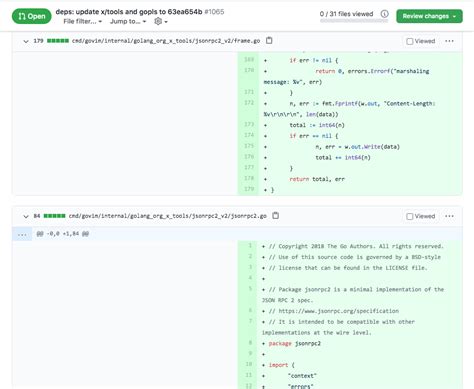
Task: Collapse the frame.go file diff
Action: (26, 41)
